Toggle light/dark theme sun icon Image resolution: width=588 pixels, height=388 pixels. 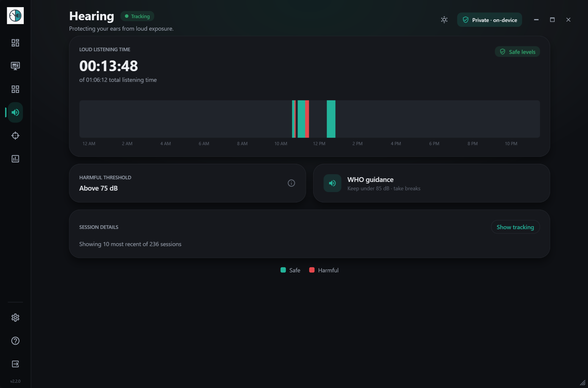(x=444, y=20)
